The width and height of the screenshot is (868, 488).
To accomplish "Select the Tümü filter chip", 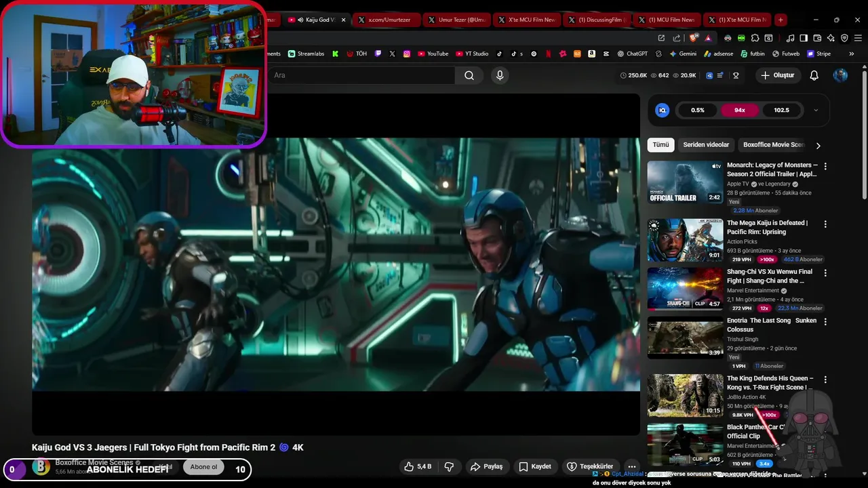I will click(660, 145).
